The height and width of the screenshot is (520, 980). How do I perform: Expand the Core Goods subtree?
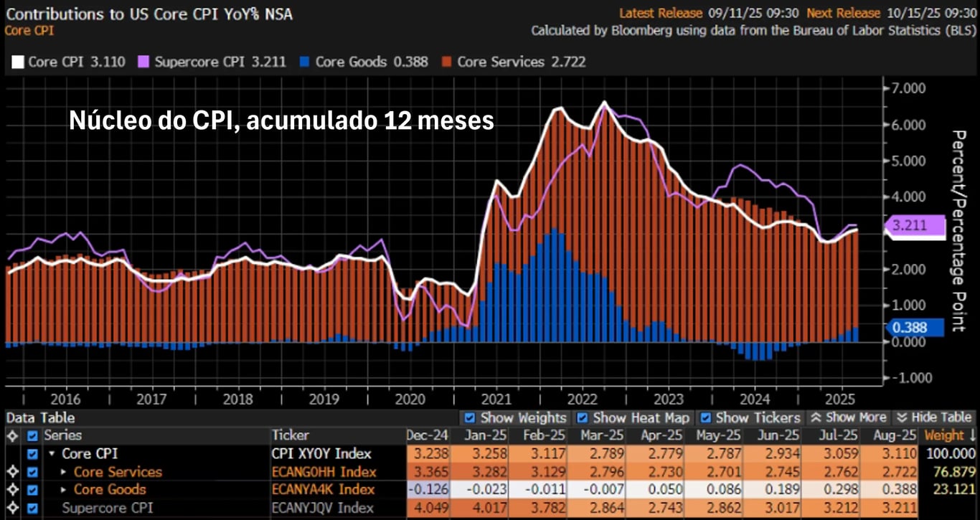pos(62,491)
